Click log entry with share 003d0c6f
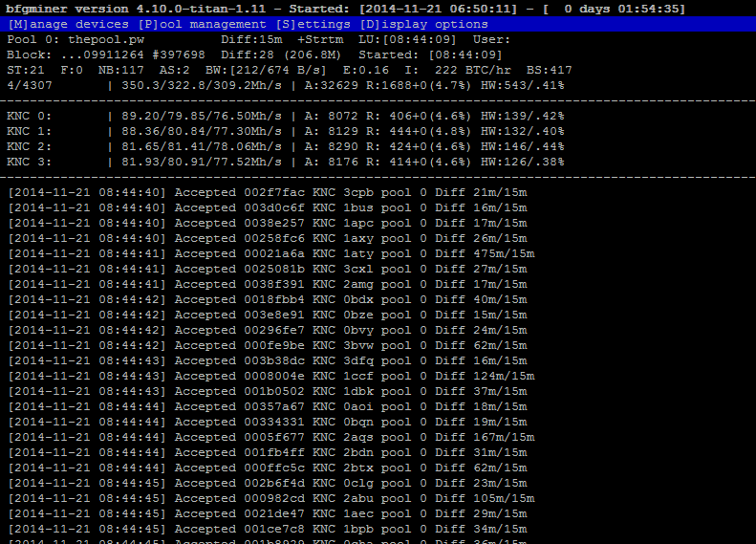Image resolution: width=756 pixels, height=544 pixels. tap(268, 207)
